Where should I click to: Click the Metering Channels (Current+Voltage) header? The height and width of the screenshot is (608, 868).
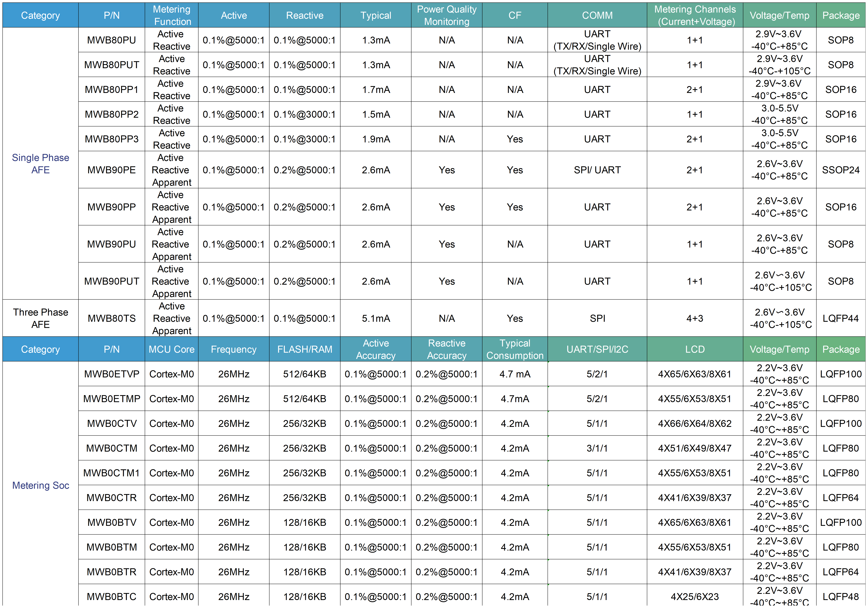click(695, 15)
